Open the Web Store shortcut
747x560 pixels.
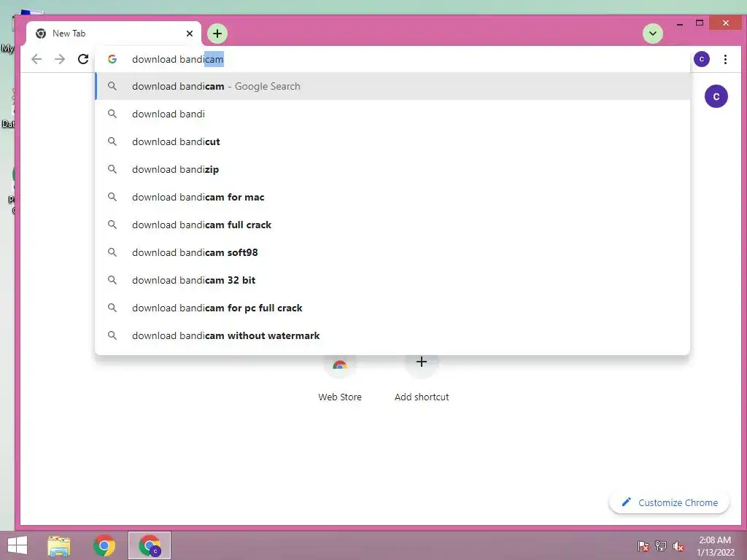[x=340, y=379]
